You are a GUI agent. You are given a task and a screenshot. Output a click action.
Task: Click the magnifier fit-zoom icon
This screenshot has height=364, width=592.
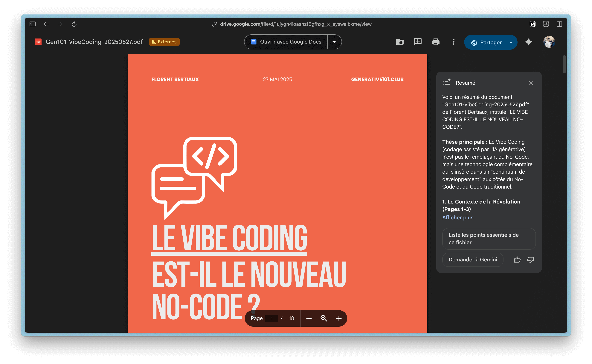(x=324, y=318)
